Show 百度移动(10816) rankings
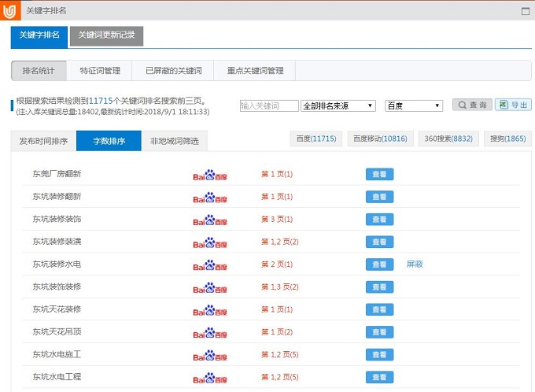 (380, 139)
